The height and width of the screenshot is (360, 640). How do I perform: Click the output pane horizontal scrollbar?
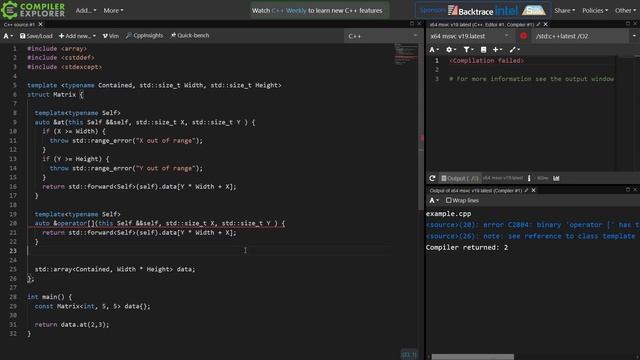coord(473,357)
